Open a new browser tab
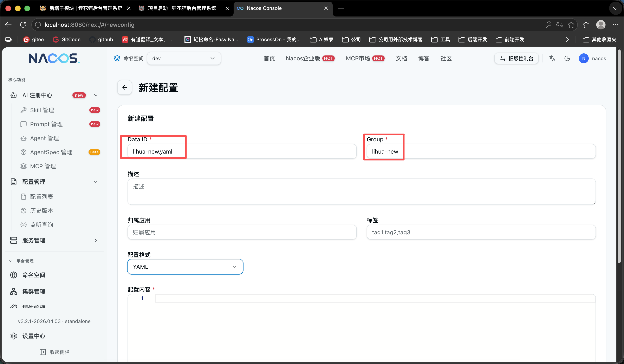This screenshot has height=364, width=624. pos(341,8)
